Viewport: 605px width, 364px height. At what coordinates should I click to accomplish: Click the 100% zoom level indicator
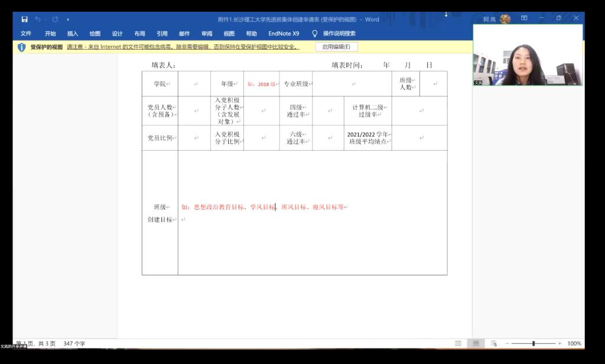pyautogui.click(x=574, y=343)
